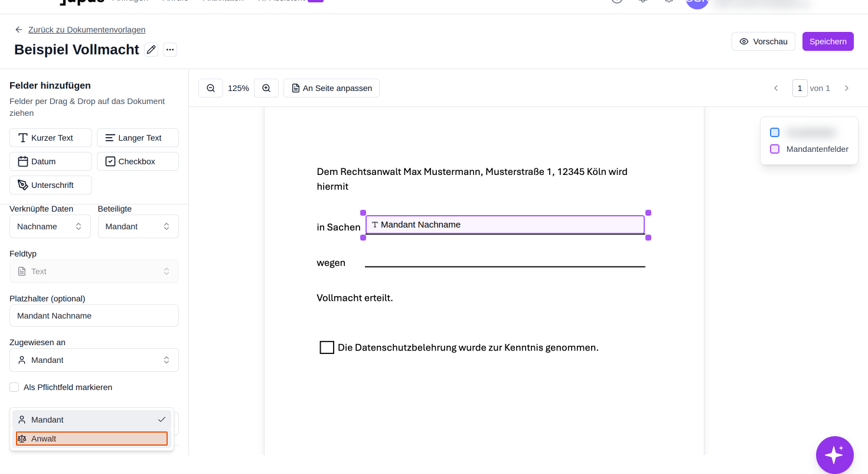Screen dimensions: 868x474
Task: Toggle the Mandantenfelder legend checkbox
Action: pyautogui.click(x=775, y=149)
